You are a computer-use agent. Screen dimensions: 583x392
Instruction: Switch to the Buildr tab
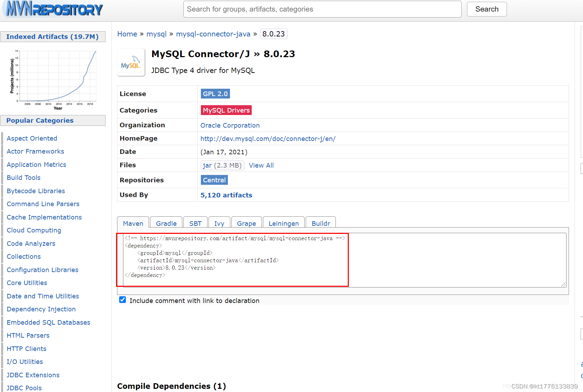tap(321, 223)
